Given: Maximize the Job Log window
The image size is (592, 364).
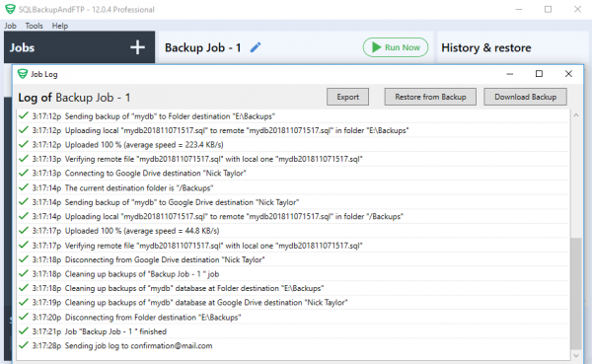Looking at the screenshot, I should [x=539, y=74].
